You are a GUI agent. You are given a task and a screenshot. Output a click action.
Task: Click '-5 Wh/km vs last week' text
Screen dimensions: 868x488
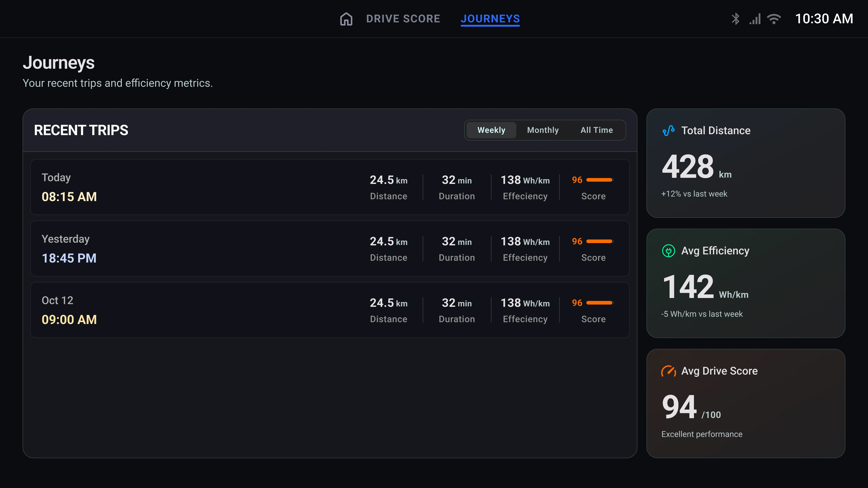point(702,314)
